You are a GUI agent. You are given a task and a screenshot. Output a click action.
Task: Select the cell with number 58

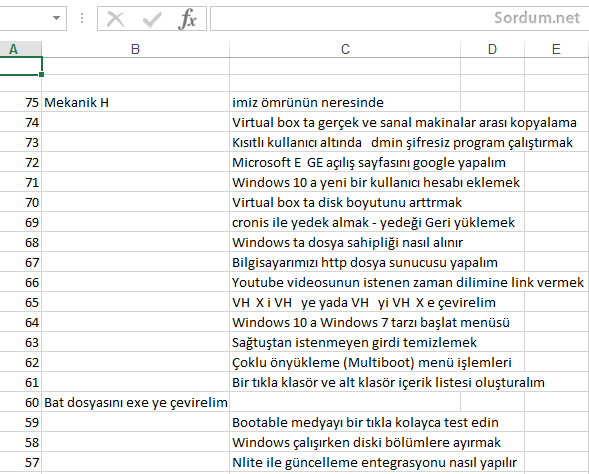21,442
